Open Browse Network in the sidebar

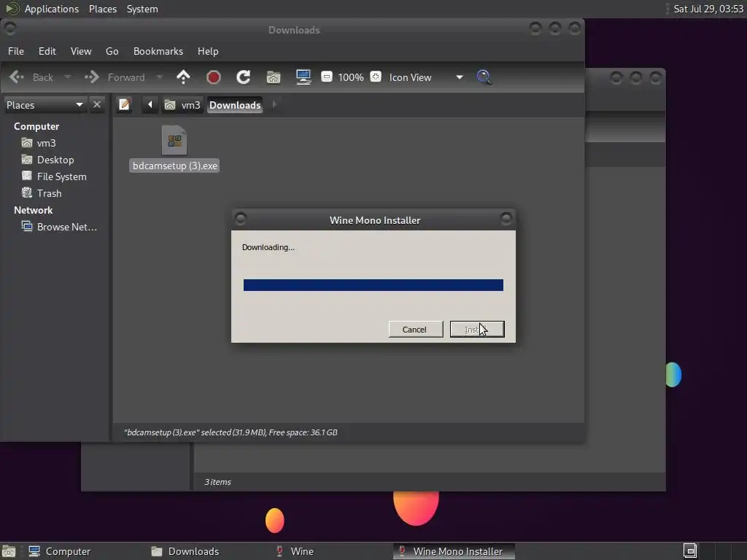(59, 227)
